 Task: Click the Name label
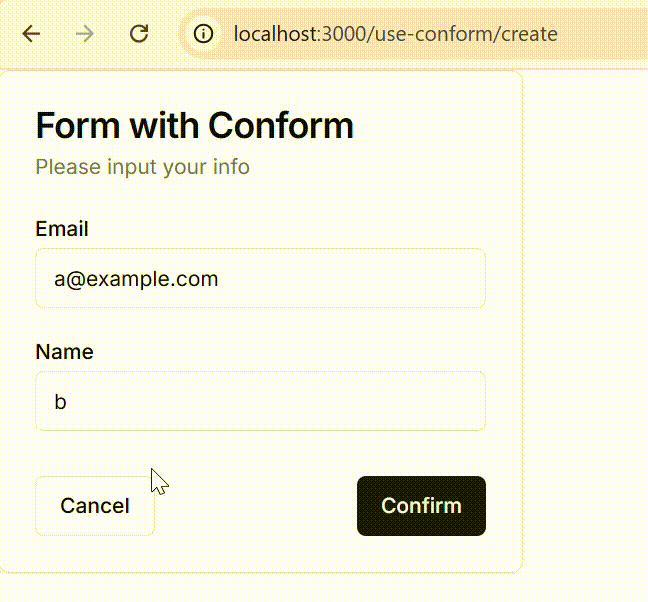pyautogui.click(x=64, y=352)
